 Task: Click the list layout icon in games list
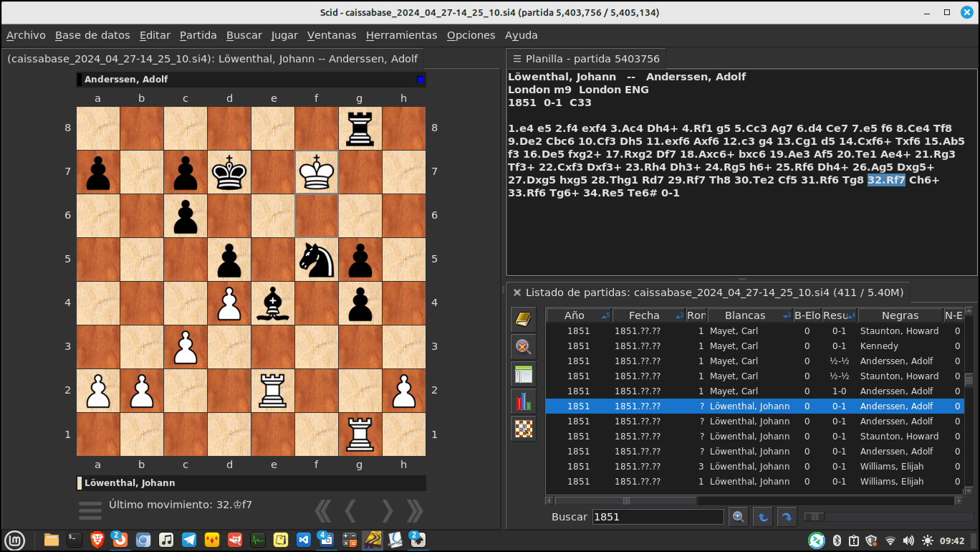point(524,374)
